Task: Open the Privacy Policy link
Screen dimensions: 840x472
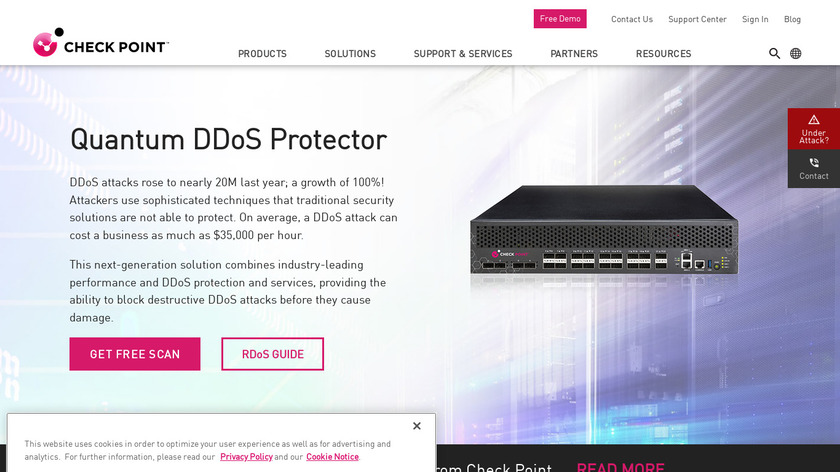Action: click(246, 457)
